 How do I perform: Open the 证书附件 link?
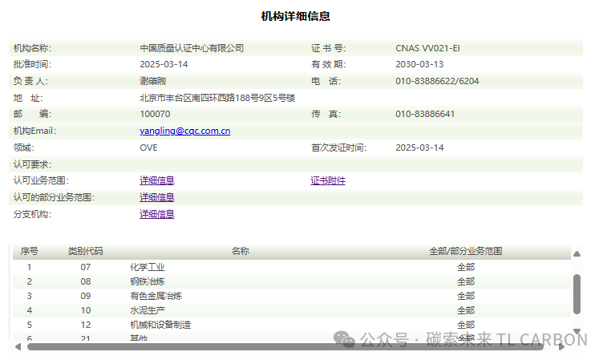tap(328, 180)
